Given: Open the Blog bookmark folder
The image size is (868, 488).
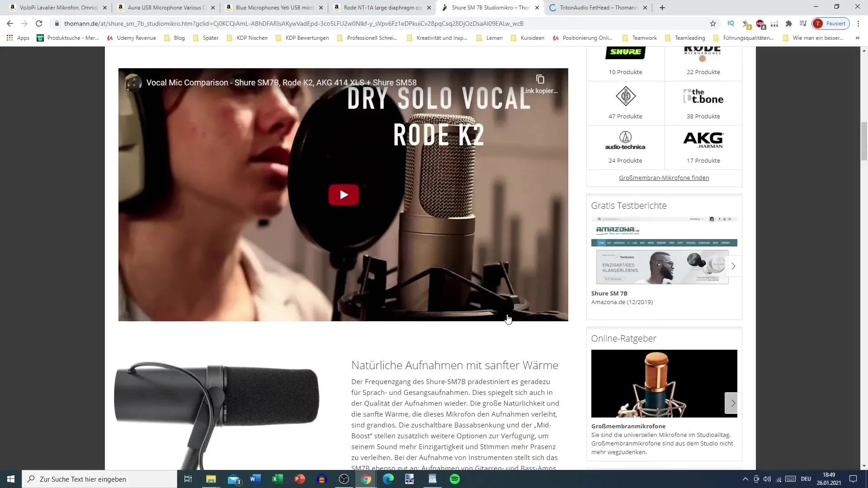Looking at the screenshot, I should 175,38.
